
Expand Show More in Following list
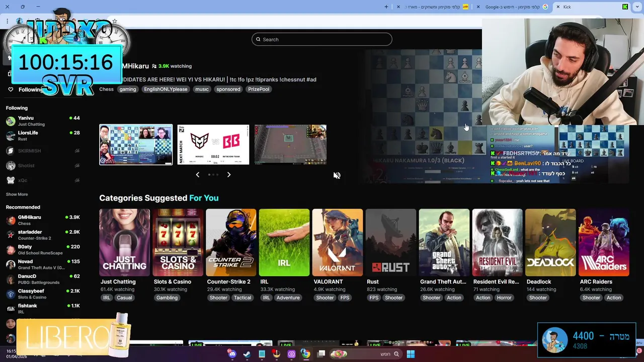(17, 194)
